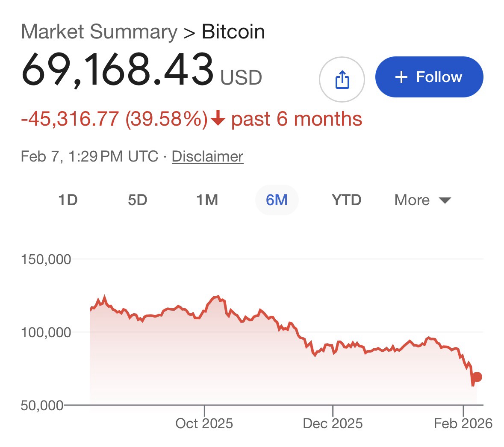Show the 1M price chart
This screenshot has height=447, width=504.
click(207, 200)
